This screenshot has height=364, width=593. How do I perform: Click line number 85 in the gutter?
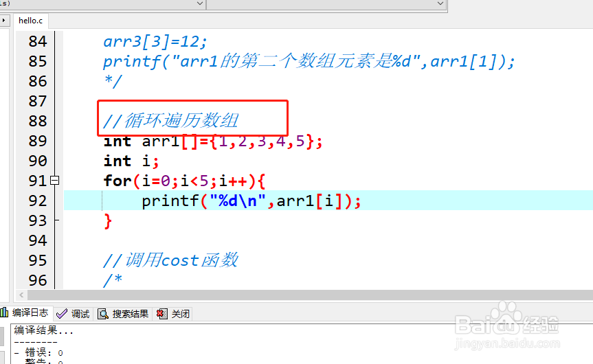coord(37,61)
